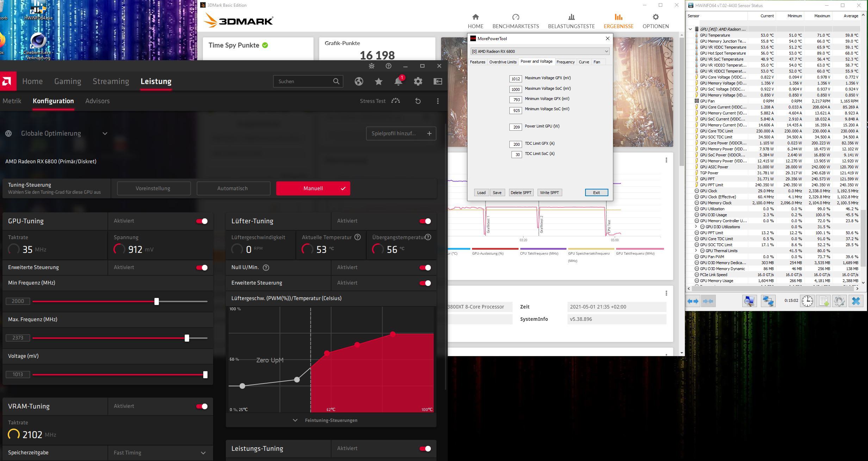
Task: Open the Metrik tab
Action: 12,101
